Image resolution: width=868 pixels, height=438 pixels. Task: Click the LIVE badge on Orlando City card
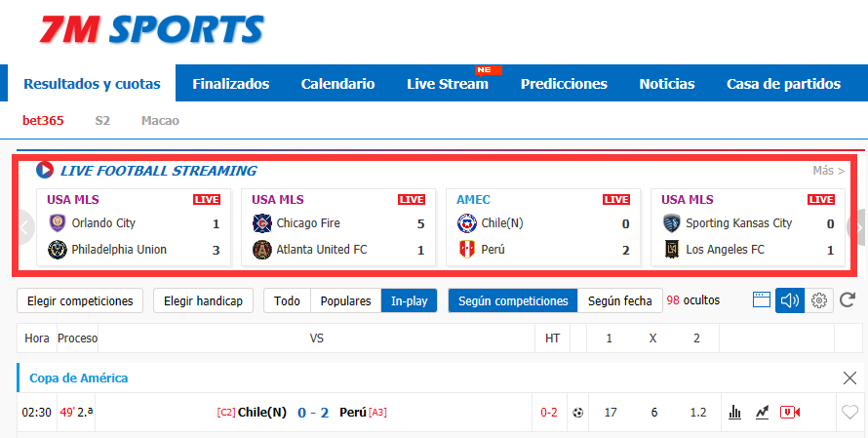pyautogui.click(x=207, y=199)
